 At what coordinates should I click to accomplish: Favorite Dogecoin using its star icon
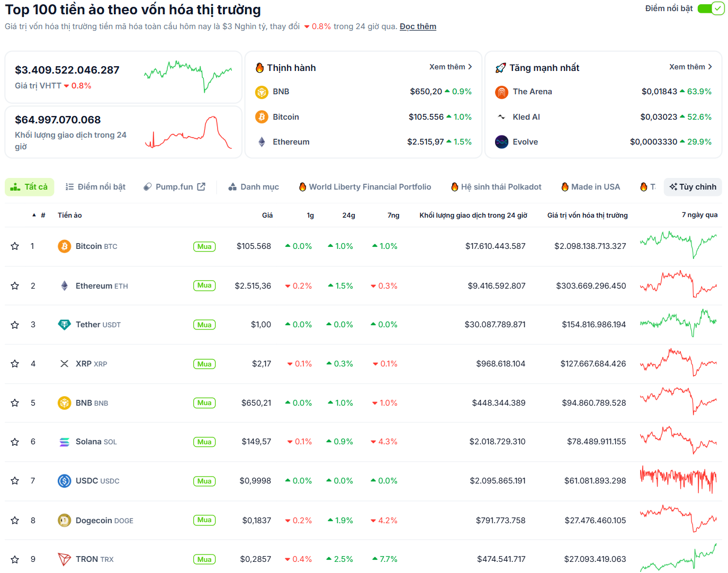(15, 521)
